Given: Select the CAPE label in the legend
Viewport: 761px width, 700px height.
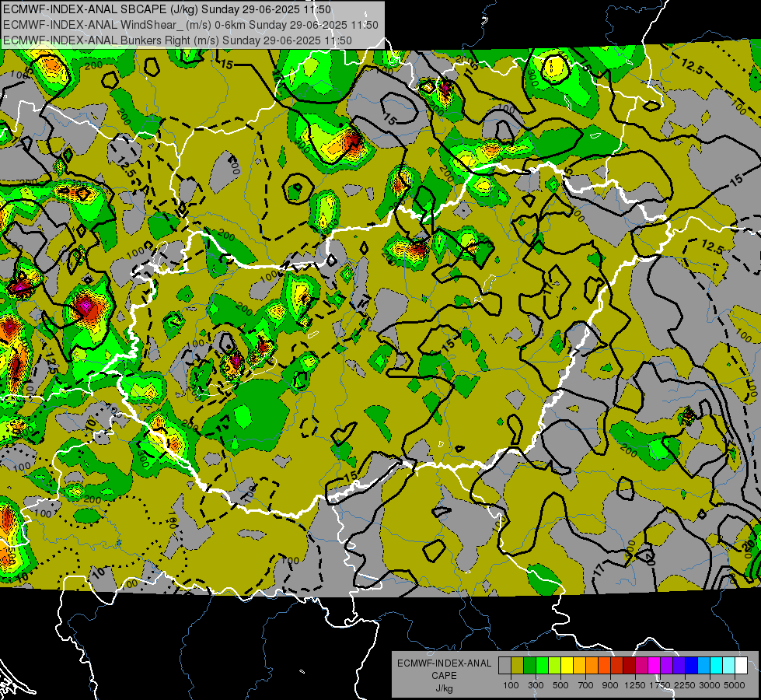Looking at the screenshot, I should pos(444,676).
